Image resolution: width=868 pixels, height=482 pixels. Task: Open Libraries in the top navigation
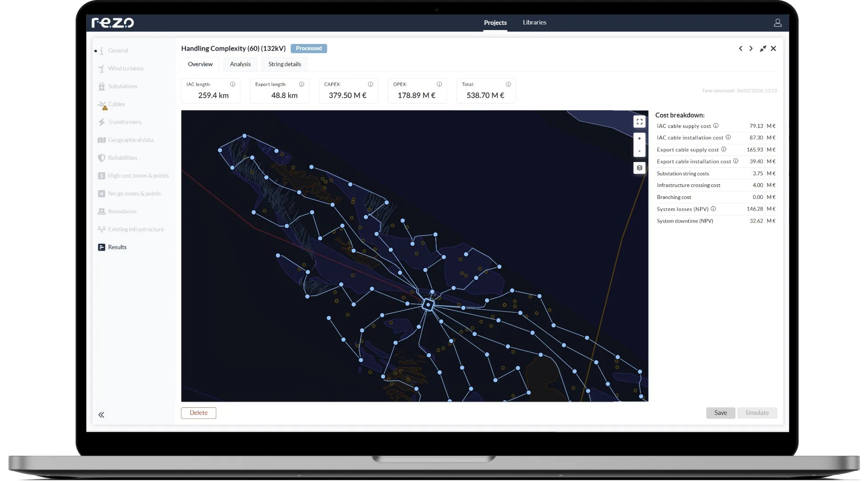(534, 22)
